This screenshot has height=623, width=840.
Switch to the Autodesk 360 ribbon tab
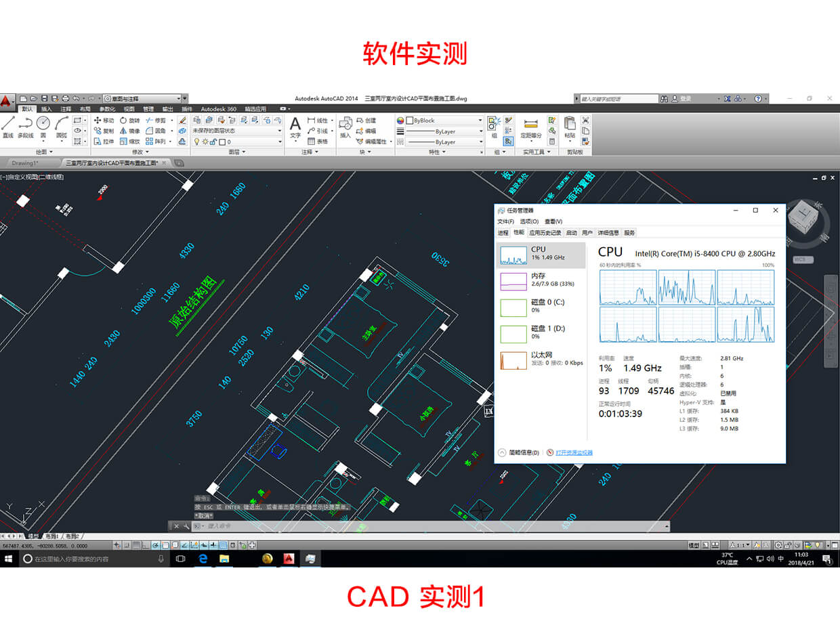pyautogui.click(x=218, y=108)
